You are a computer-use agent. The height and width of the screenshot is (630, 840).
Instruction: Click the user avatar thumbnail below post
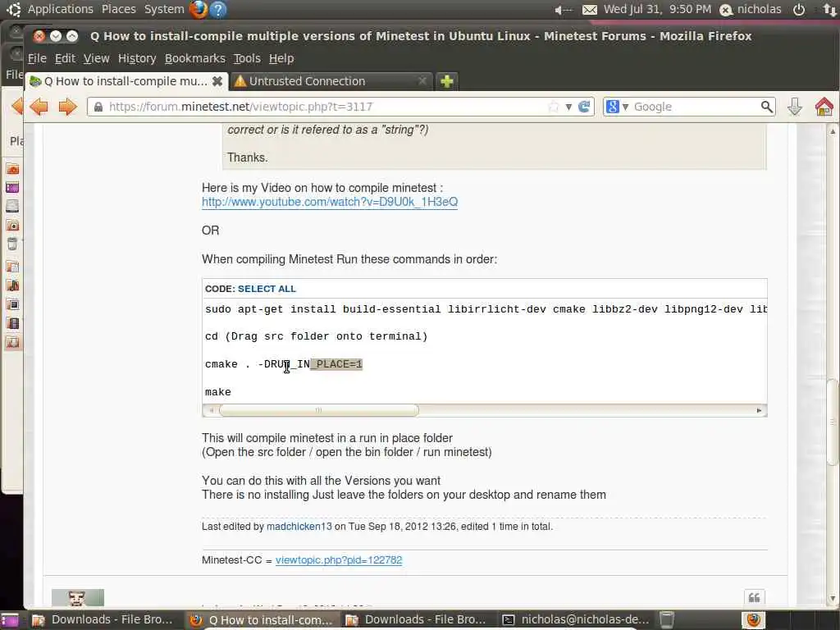pyautogui.click(x=78, y=598)
